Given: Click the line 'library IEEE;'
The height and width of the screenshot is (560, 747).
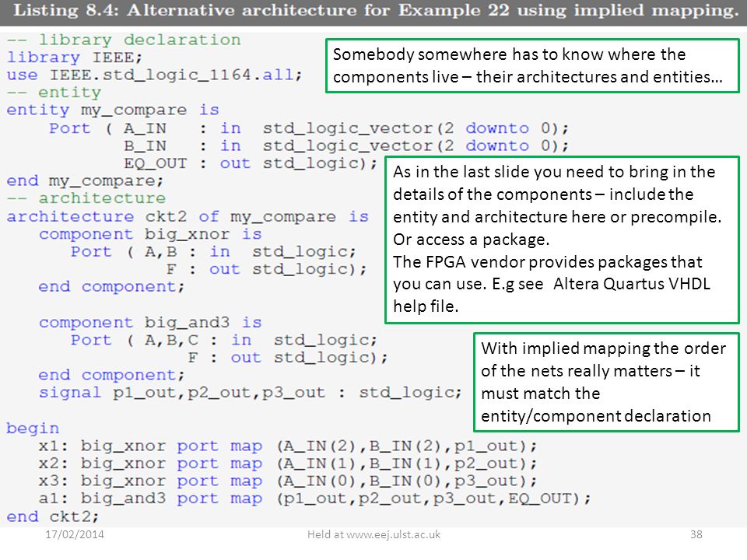Looking at the screenshot, I should [x=75, y=58].
